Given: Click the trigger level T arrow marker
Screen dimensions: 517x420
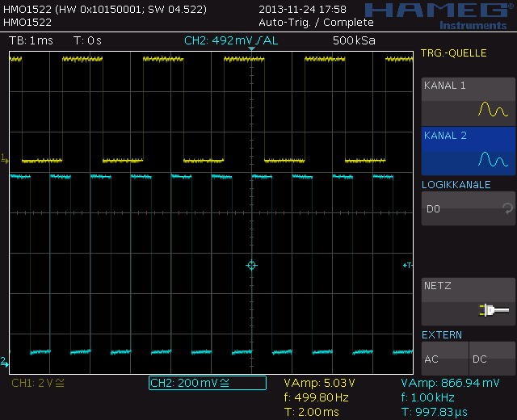Looking at the screenshot, I should 407,265.
